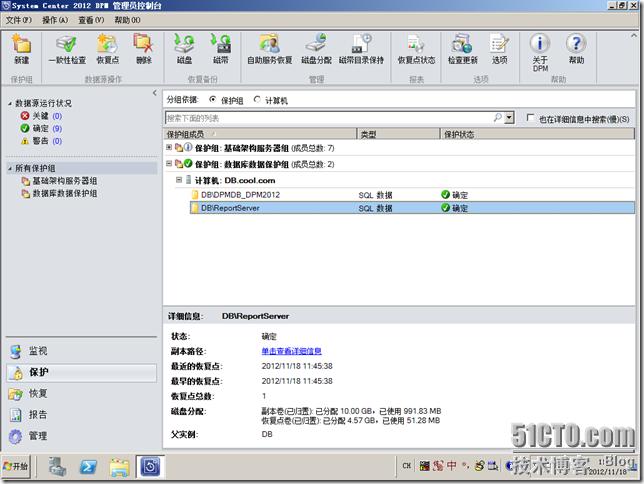Viewport: 644px width, 484px height.
Task: Click the 帮助 help question-mark icon
Action: pyautogui.click(x=576, y=49)
